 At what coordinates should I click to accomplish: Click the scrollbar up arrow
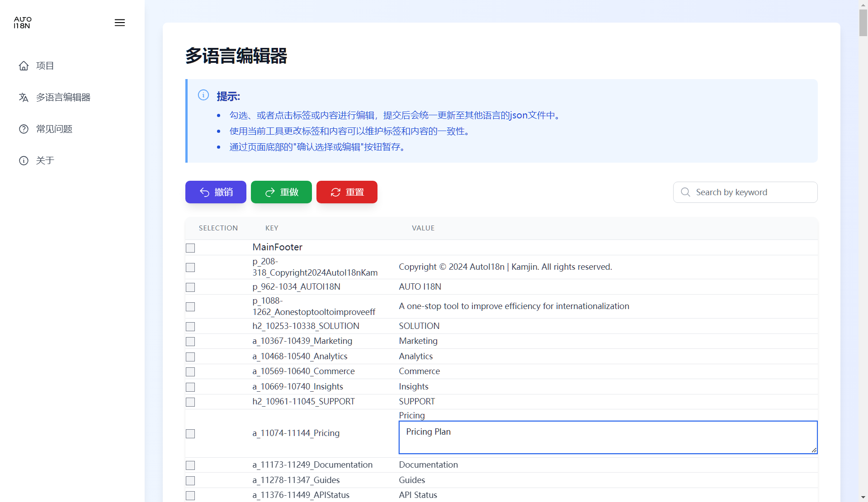click(x=863, y=4)
